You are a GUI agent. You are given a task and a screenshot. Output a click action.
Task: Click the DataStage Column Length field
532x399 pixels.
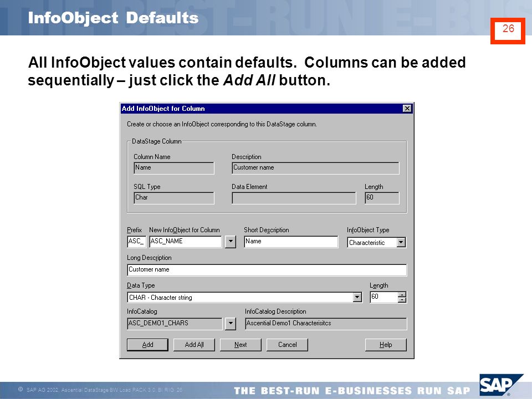point(382,198)
